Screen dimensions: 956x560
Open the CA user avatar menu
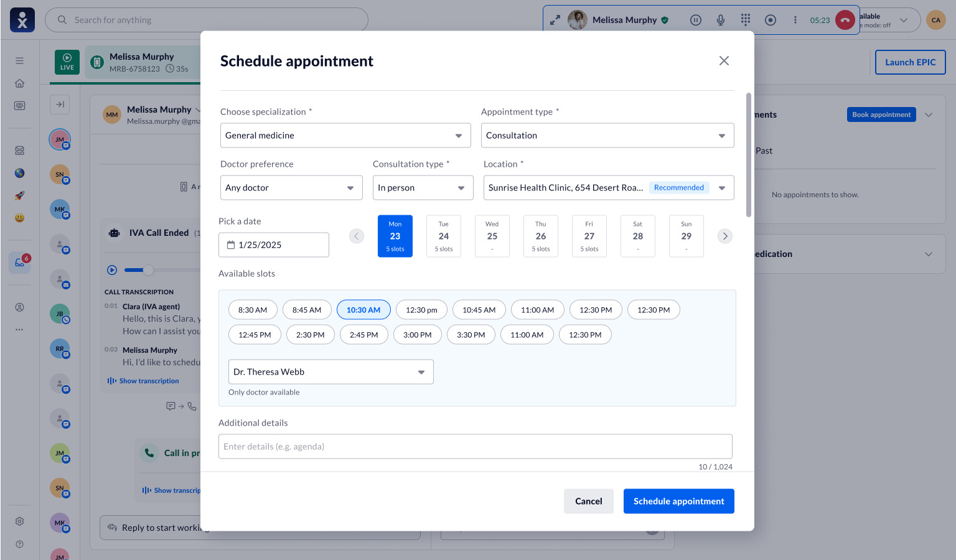[935, 20]
